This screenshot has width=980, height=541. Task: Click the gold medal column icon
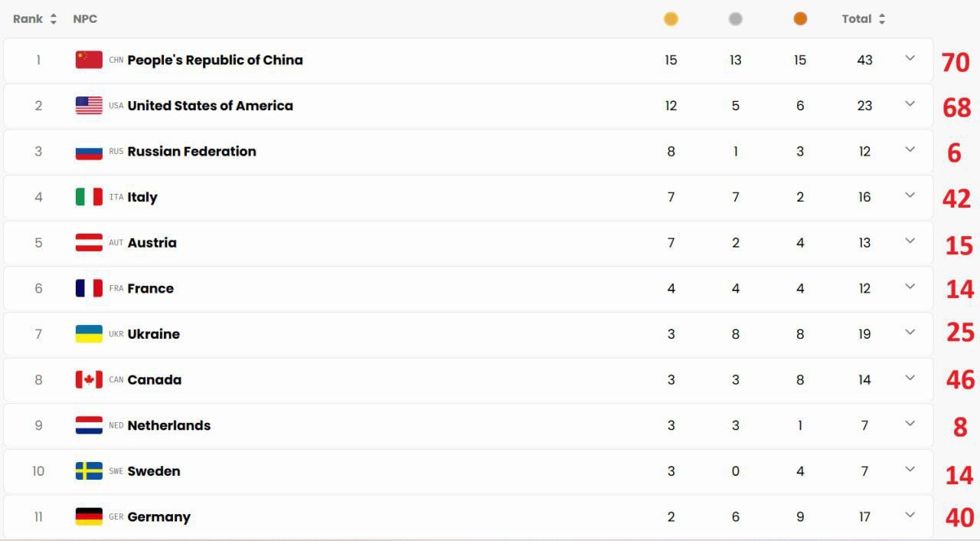coord(671,19)
